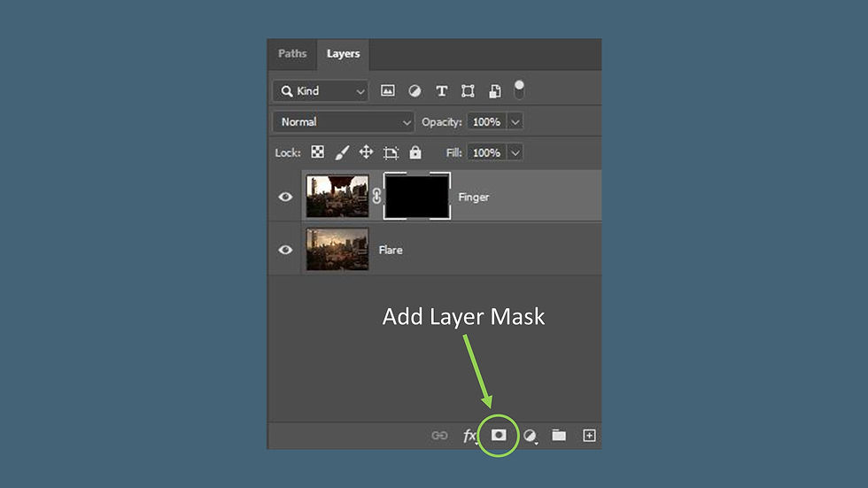Toggle layer filtering switch
The image size is (868, 488).
pos(519,89)
